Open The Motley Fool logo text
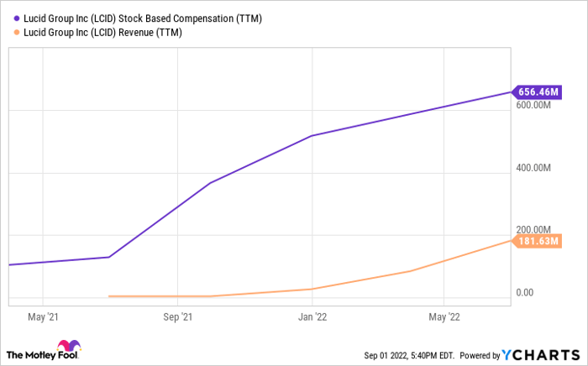588x366 pixels. tap(30, 354)
